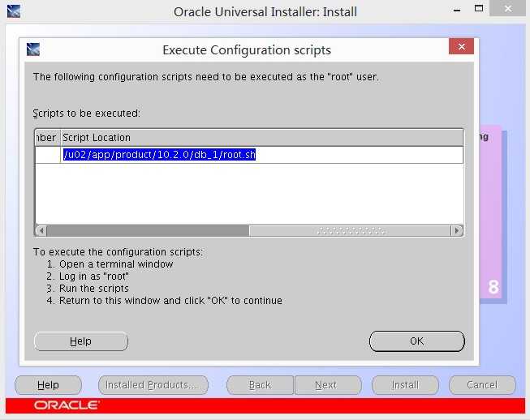530x420 pixels.
Task: Click the ORACLE logo in red banner
Action: [x=67, y=405]
